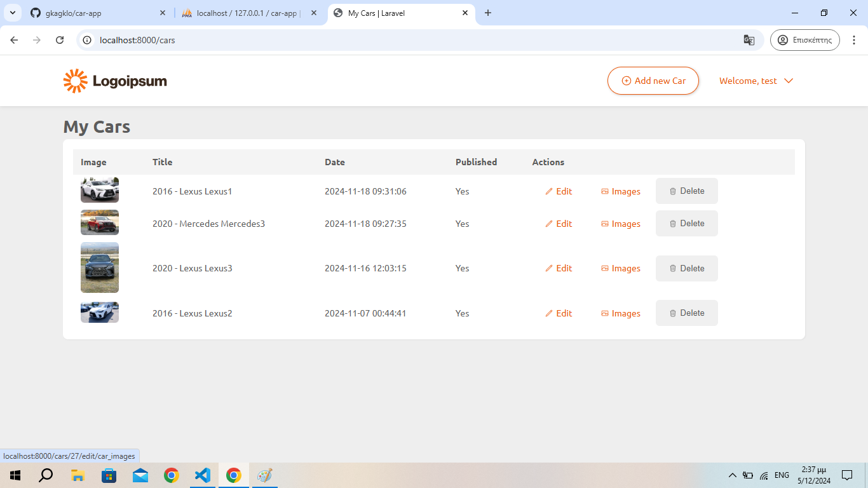Click the dark Lexus3 car thumbnail
Viewport: 868px width, 488px height.
click(x=100, y=268)
